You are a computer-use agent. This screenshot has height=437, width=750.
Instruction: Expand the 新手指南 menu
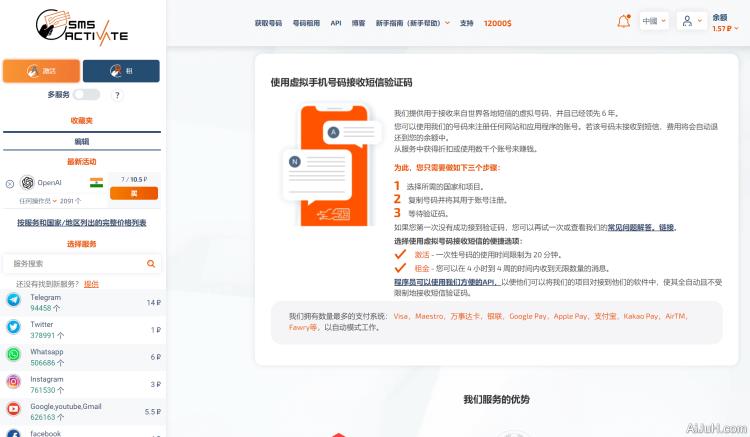[412, 22]
